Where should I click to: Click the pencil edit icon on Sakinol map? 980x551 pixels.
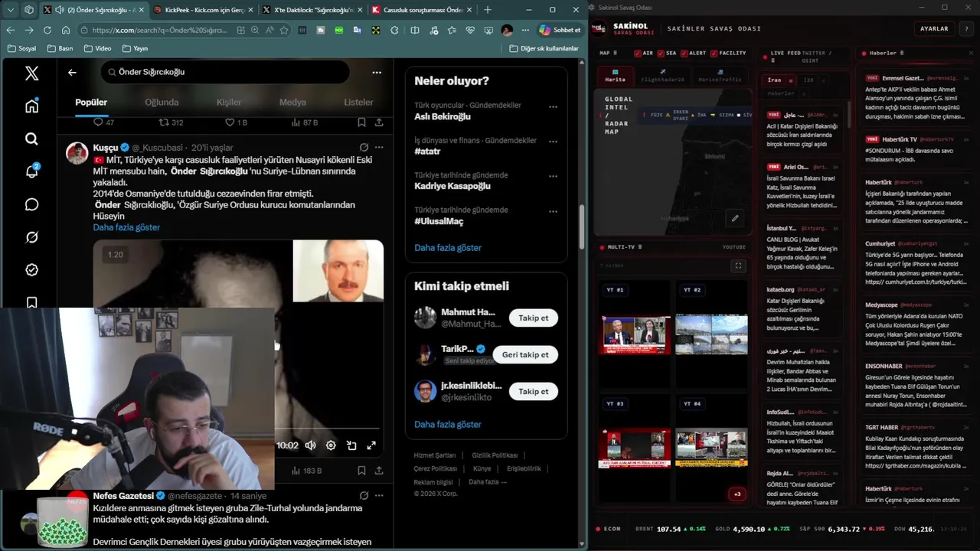pyautogui.click(x=735, y=218)
